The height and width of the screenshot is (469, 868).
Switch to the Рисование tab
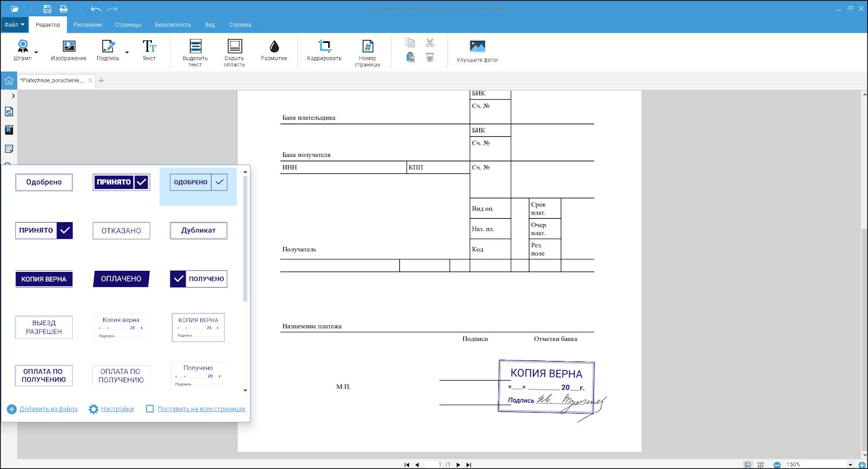tap(88, 25)
